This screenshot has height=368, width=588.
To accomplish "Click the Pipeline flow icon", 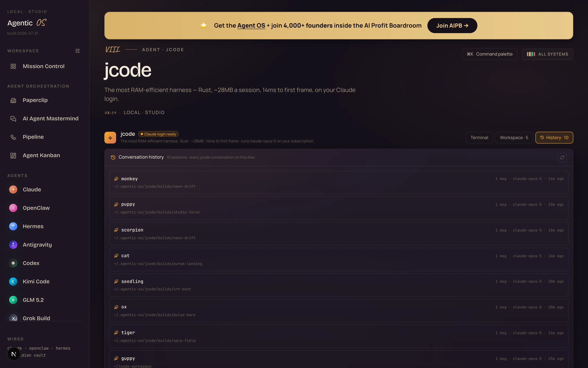I will 13,137.
